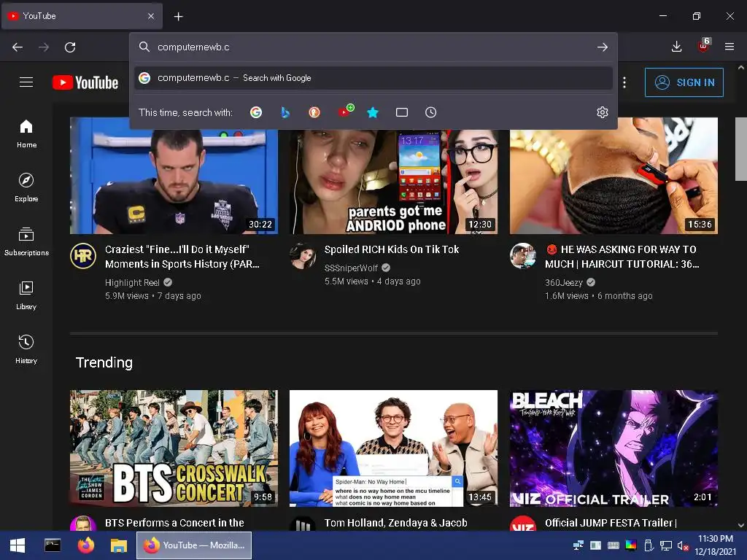Go back to the previous page
Viewport: 747px width, 560px height.
coord(18,47)
